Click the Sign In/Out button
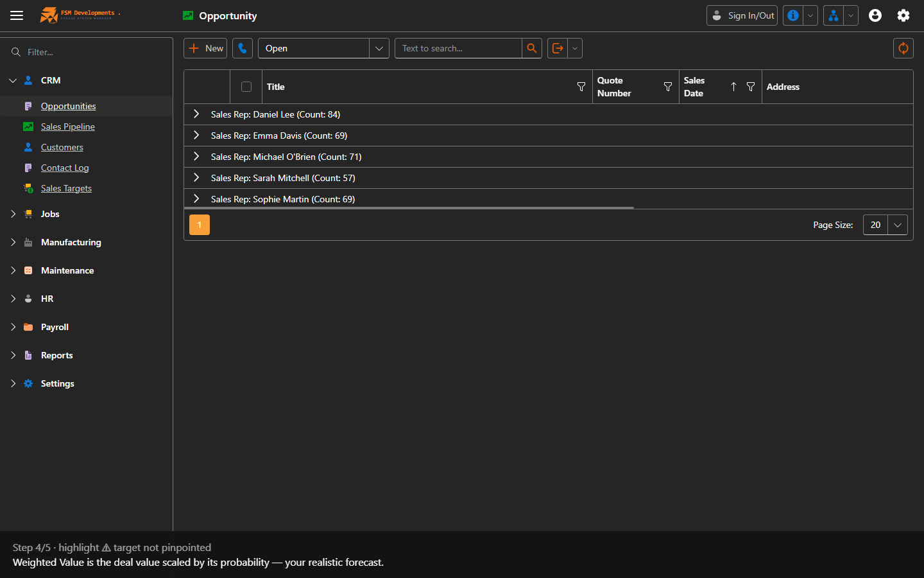924x578 pixels. tap(742, 15)
